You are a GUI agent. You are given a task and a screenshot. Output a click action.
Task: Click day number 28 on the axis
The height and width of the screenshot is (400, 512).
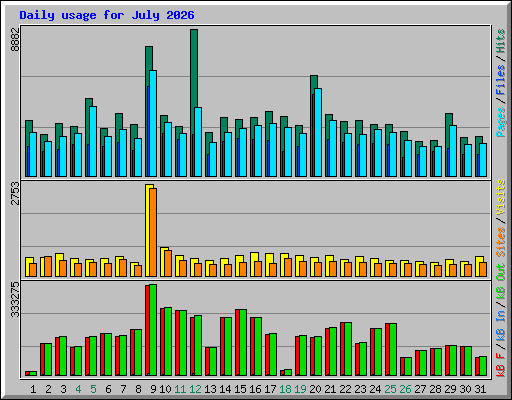[435, 389]
